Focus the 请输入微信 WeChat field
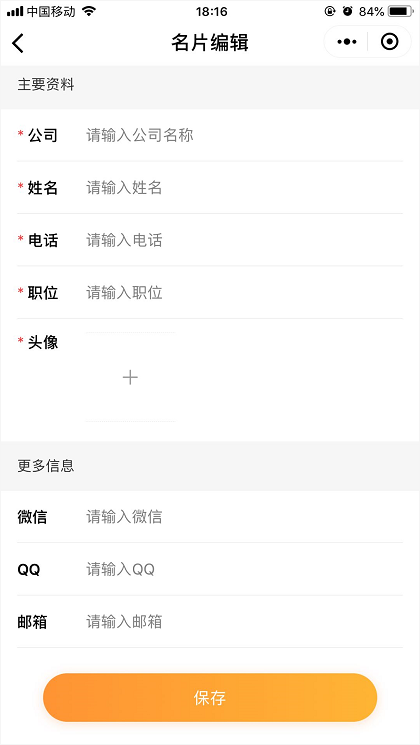The image size is (420, 745). coord(244,516)
